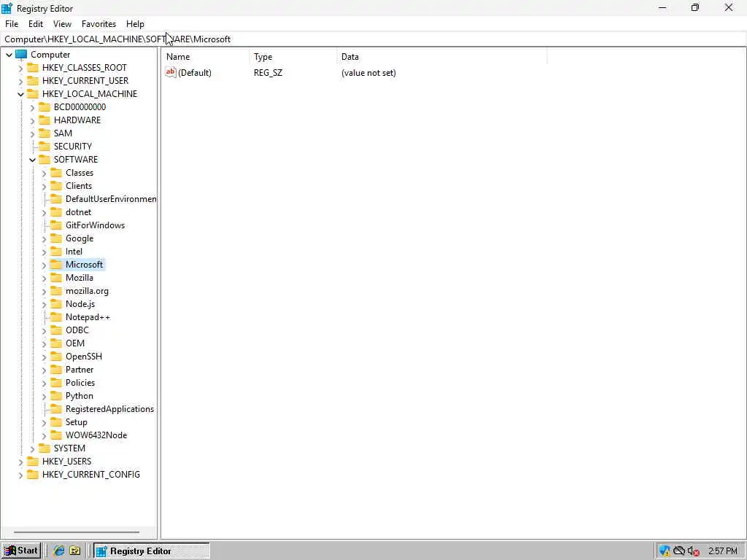The height and width of the screenshot is (560, 747).
Task: Open the Start menu
Action: [x=21, y=551]
